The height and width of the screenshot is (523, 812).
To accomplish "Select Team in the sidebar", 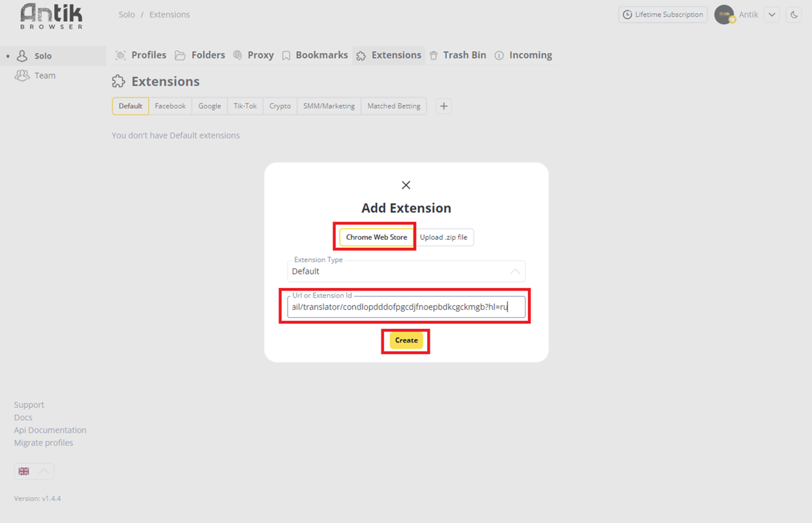I will point(53,76).
